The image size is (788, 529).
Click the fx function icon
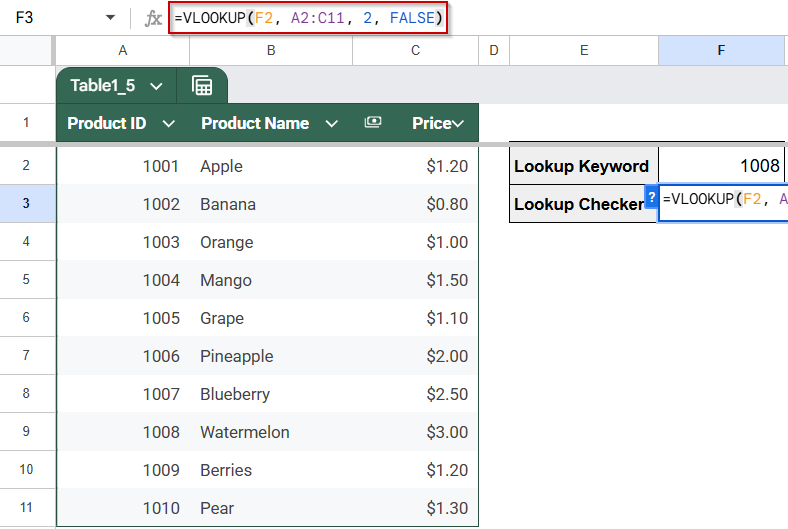coord(153,18)
